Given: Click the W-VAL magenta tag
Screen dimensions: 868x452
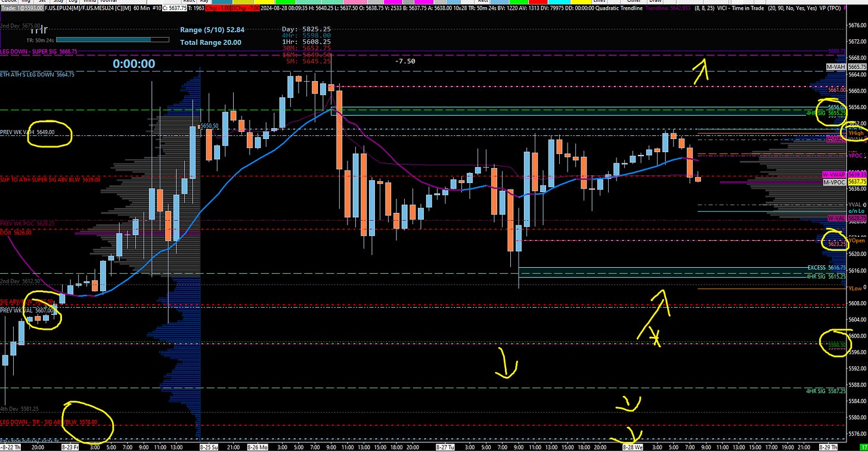Looking at the screenshot, I should (x=836, y=218).
